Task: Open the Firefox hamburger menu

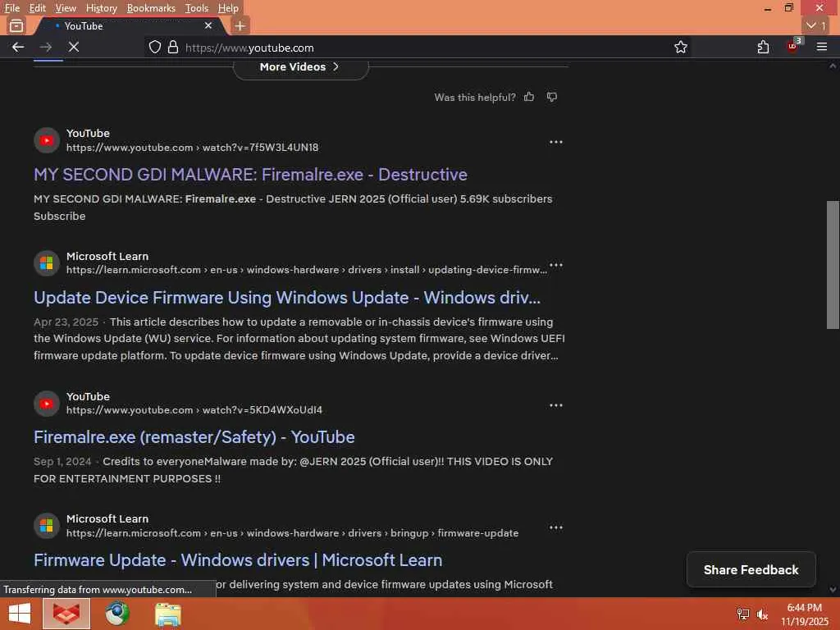Action: [x=822, y=47]
